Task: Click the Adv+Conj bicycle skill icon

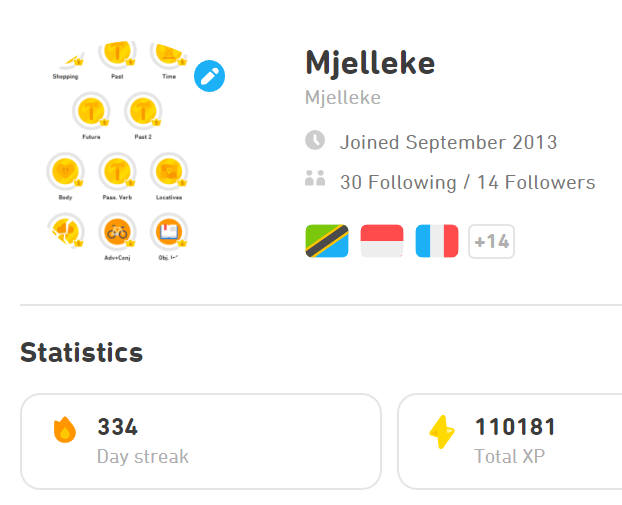Action: (x=117, y=232)
